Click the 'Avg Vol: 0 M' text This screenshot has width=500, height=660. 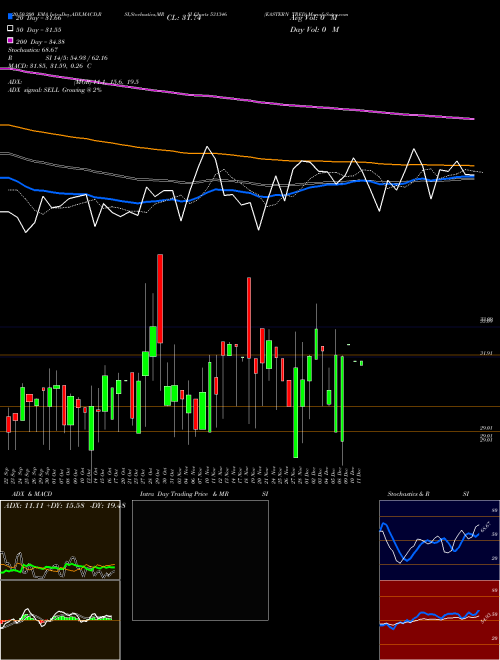pyautogui.click(x=313, y=18)
